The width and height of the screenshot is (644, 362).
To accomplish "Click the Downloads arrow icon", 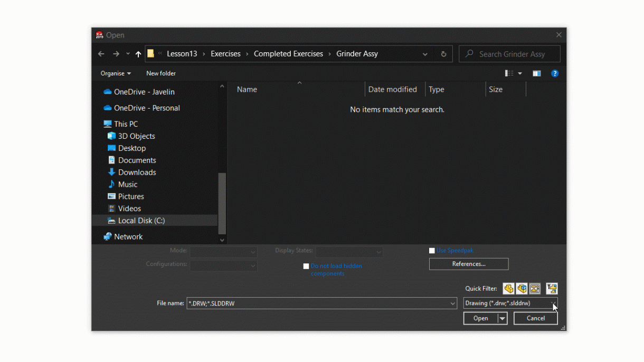I will coord(111,172).
